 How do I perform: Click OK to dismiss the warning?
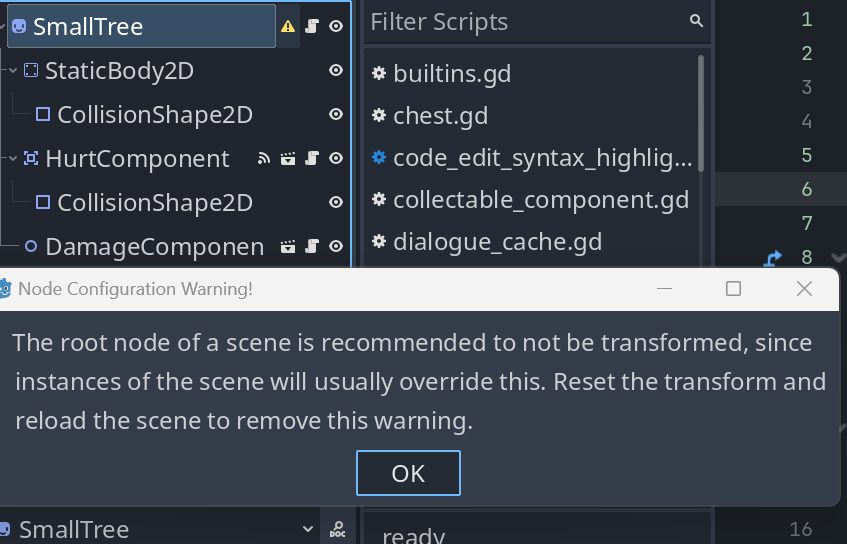408,473
